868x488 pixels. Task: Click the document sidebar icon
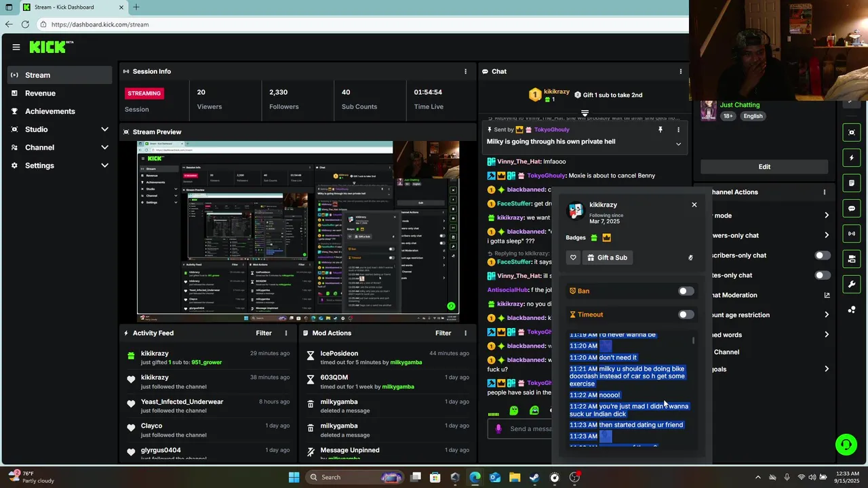pos(852,183)
